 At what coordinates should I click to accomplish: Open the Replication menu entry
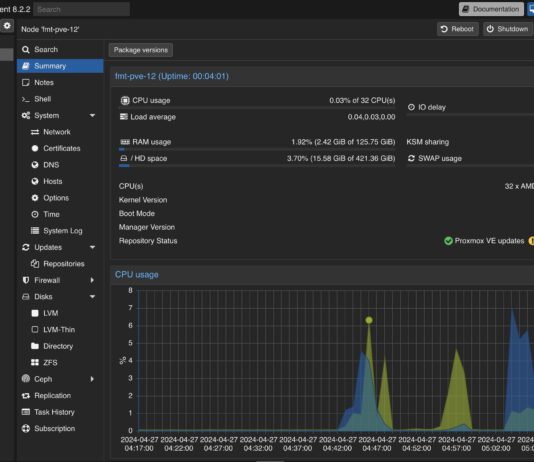pyautogui.click(x=60, y=396)
